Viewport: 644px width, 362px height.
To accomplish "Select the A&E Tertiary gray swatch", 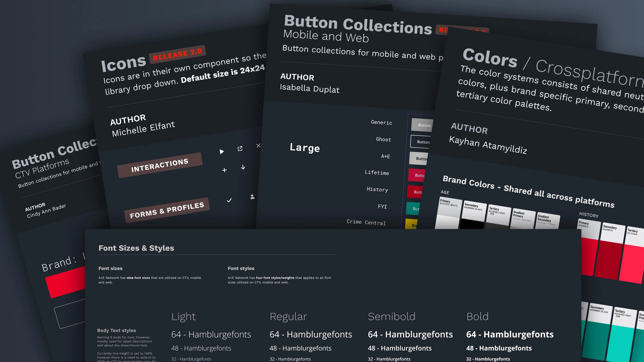I will 498,217.
